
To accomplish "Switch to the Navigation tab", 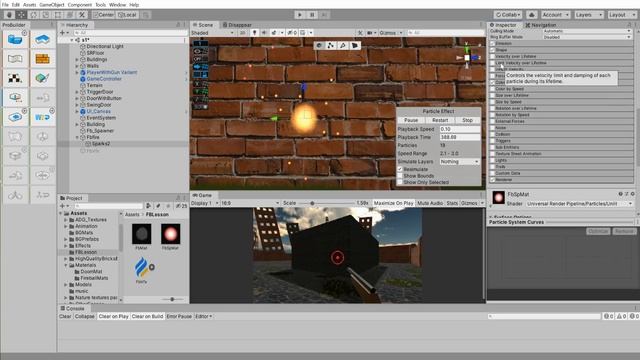I will click(x=540, y=25).
